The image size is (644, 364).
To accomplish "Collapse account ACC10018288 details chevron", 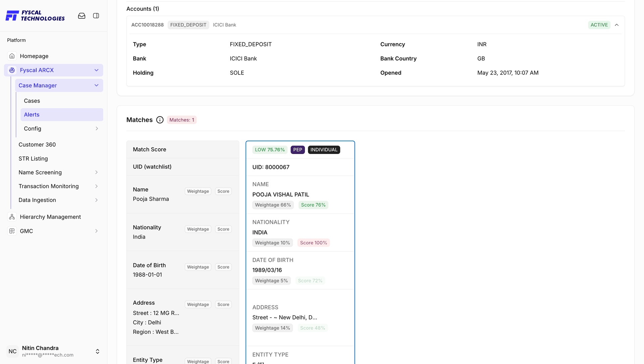I will (x=617, y=25).
